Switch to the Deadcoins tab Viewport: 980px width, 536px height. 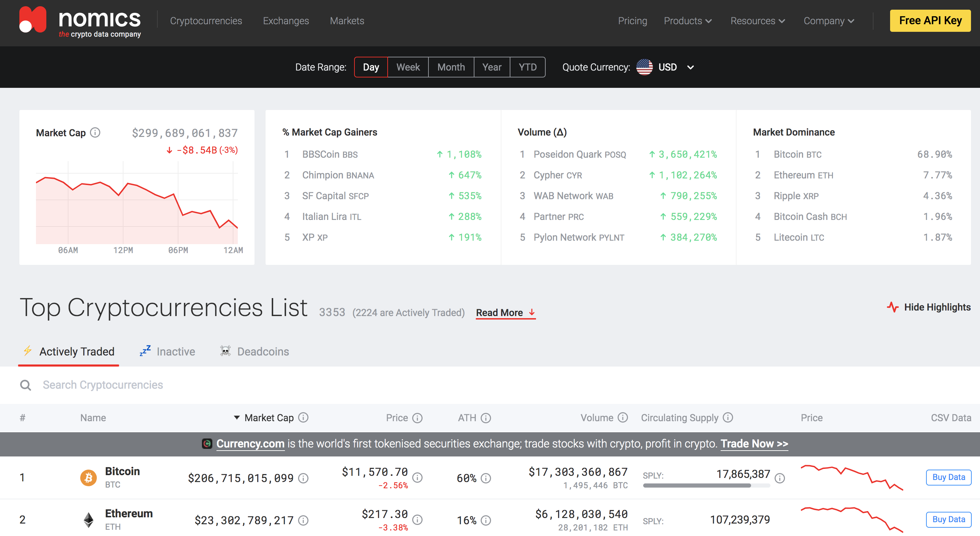pyautogui.click(x=255, y=351)
